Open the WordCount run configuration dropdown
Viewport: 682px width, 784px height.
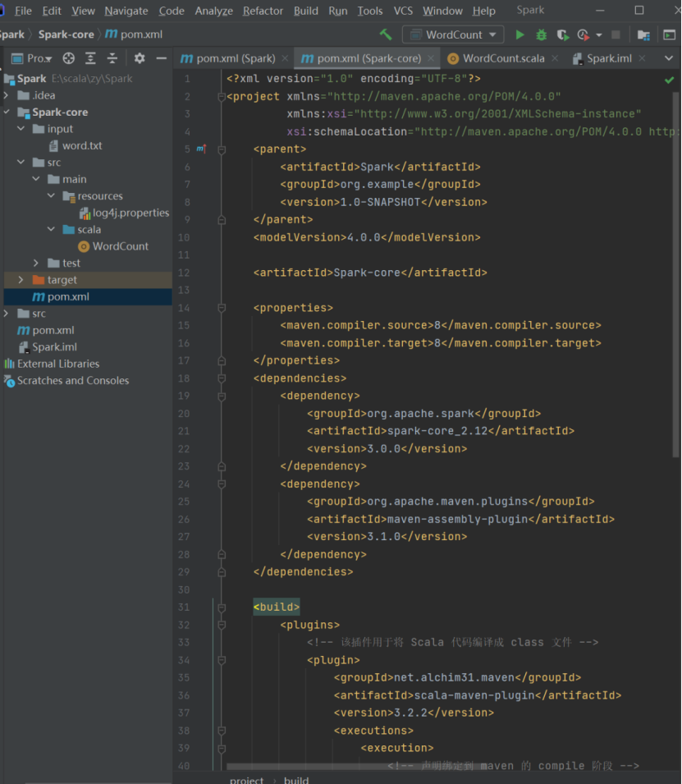point(452,34)
